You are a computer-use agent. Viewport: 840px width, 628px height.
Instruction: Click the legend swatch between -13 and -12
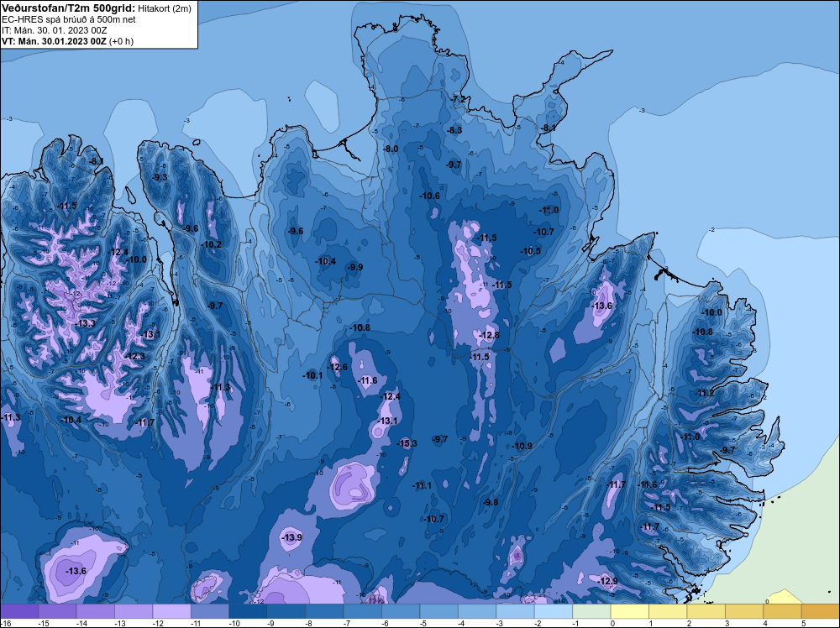(134, 611)
